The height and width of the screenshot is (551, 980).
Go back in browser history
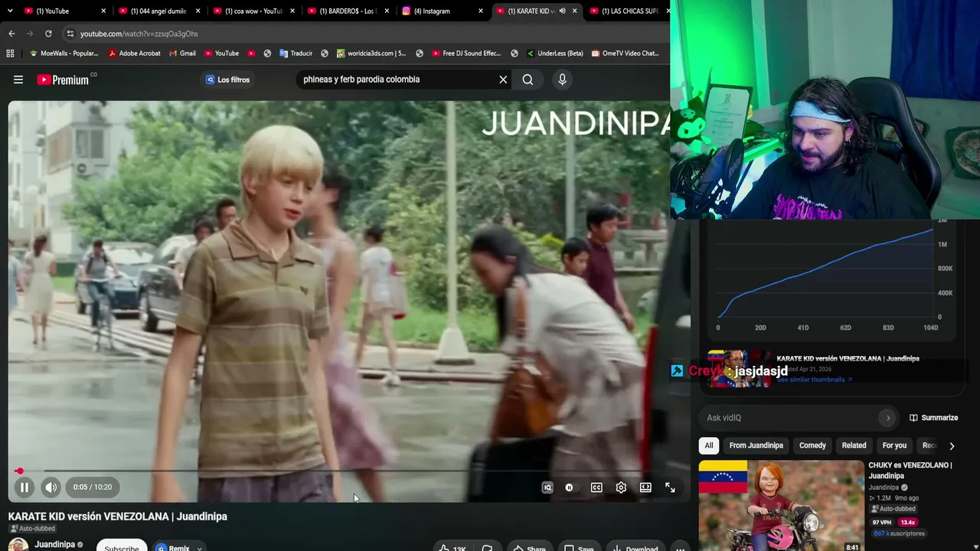pos(11,34)
